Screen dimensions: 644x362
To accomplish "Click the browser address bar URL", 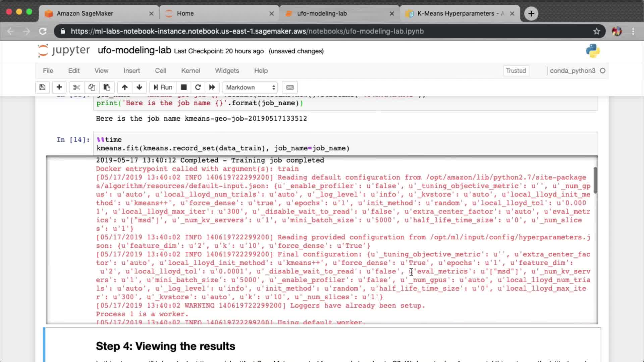I will (x=247, y=31).
